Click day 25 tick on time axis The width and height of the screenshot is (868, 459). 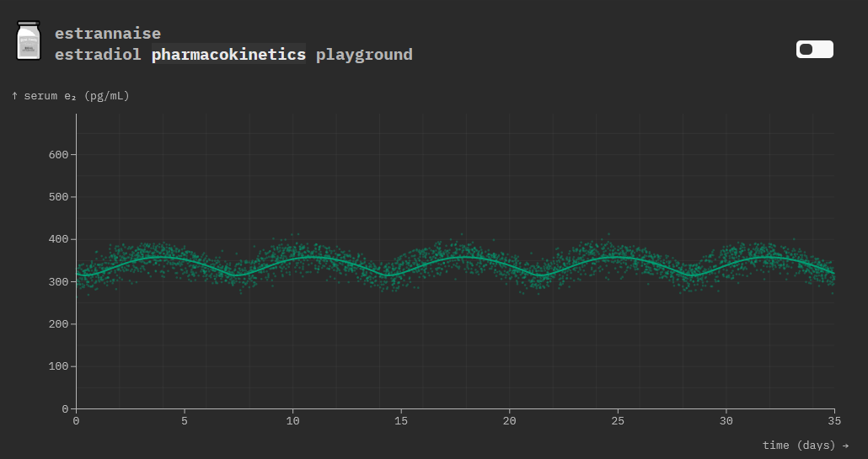[x=618, y=420]
